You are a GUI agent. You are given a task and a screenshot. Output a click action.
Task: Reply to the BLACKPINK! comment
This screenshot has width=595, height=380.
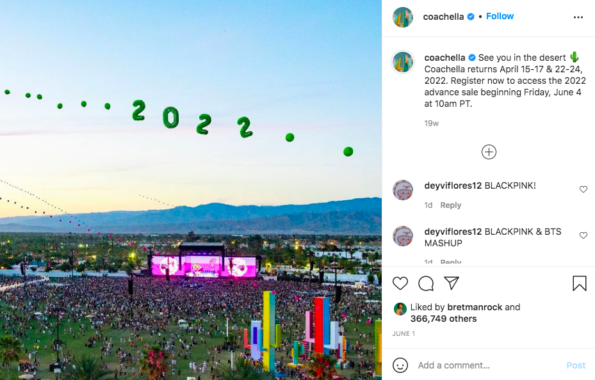[450, 205]
